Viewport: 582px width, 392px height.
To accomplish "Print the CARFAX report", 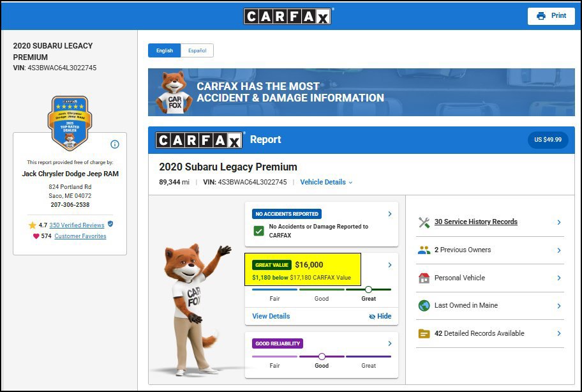I will (x=551, y=16).
